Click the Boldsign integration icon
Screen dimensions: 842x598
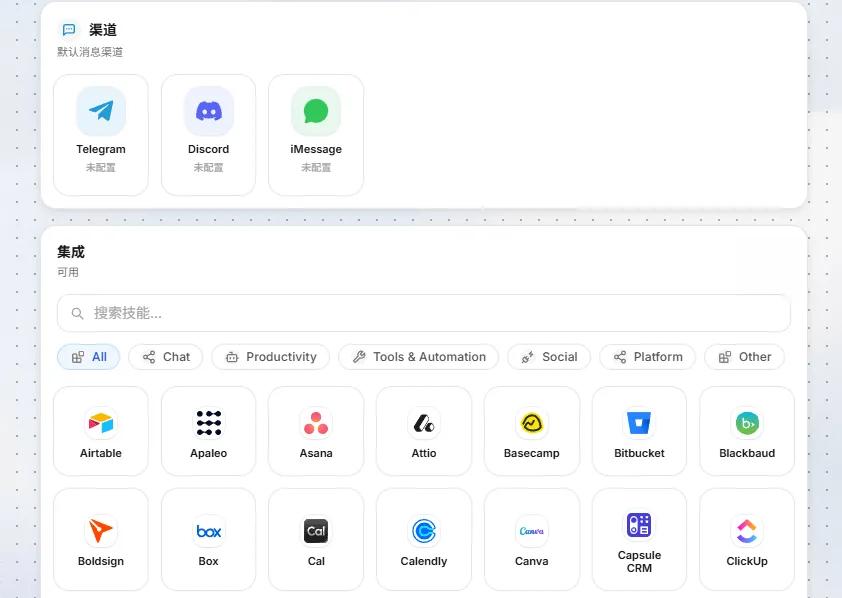pyautogui.click(x=101, y=531)
